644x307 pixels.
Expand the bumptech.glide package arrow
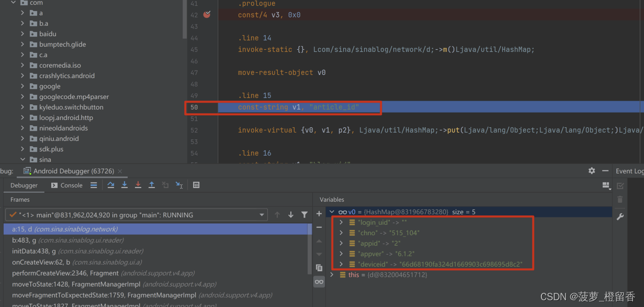(x=22, y=44)
